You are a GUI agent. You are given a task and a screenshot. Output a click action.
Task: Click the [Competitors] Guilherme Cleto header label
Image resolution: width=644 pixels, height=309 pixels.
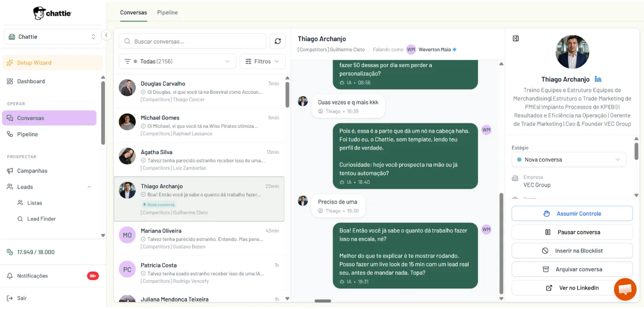(x=331, y=50)
